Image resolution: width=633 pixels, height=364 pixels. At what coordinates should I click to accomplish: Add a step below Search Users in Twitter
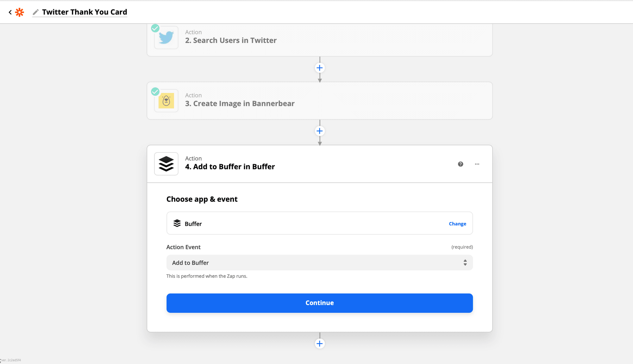(x=320, y=68)
